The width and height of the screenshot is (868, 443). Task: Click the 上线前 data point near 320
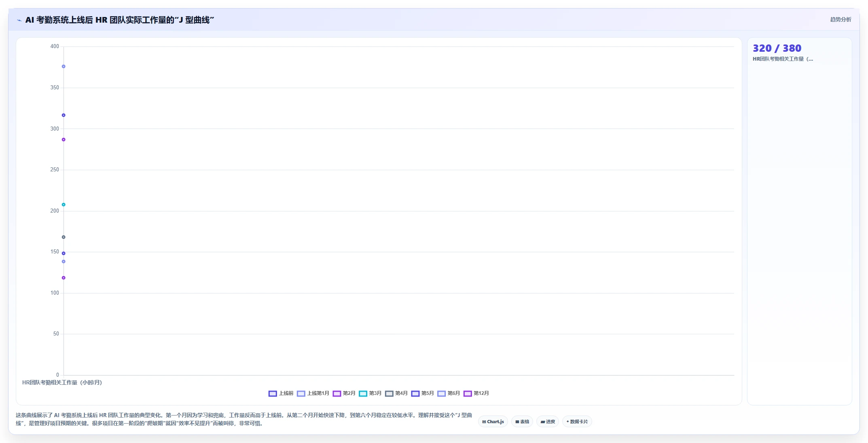point(64,115)
